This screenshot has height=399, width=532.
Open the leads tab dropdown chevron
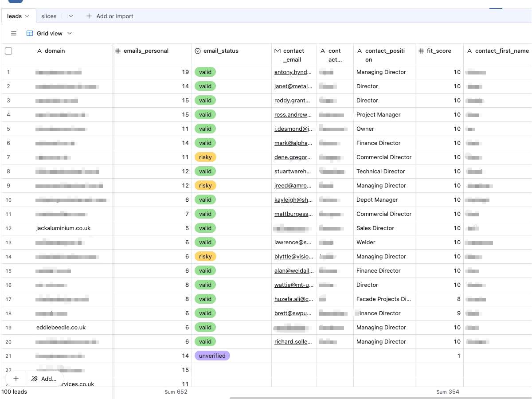coord(27,16)
